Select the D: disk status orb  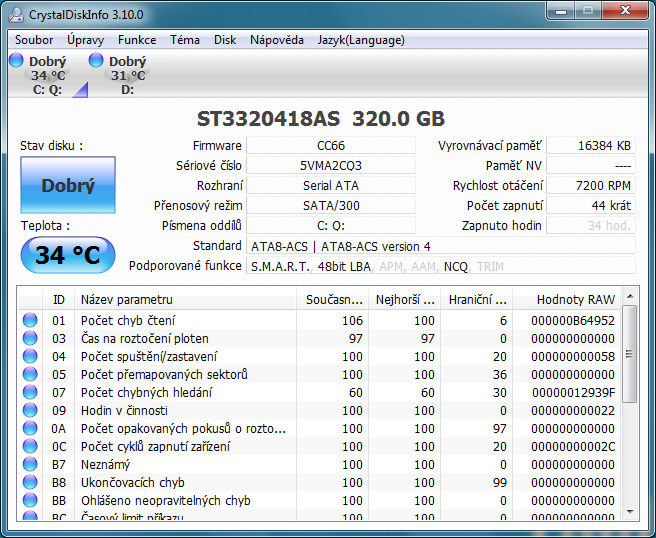point(96,61)
